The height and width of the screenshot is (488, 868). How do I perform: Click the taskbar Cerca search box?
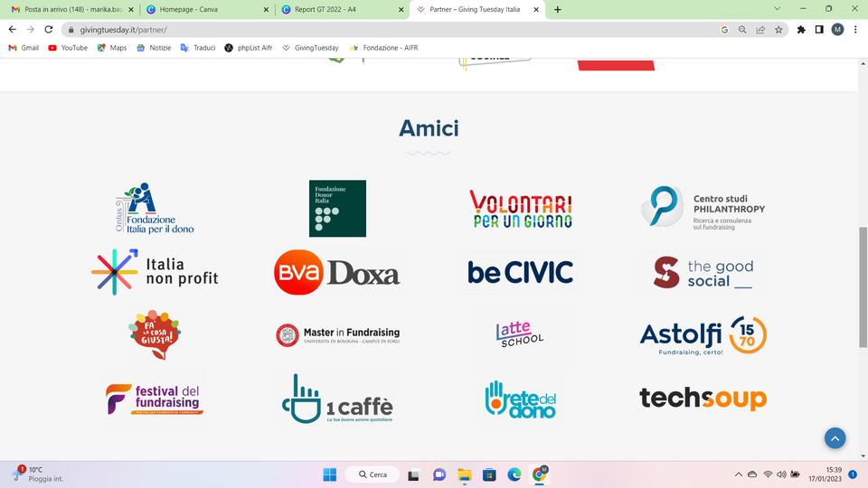pyautogui.click(x=372, y=474)
